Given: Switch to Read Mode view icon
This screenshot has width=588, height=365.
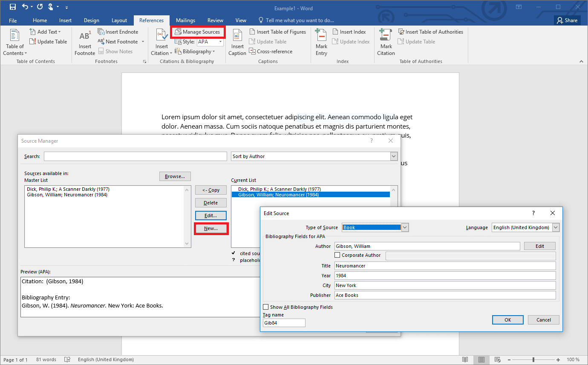Looking at the screenshot, I should 465,360.
